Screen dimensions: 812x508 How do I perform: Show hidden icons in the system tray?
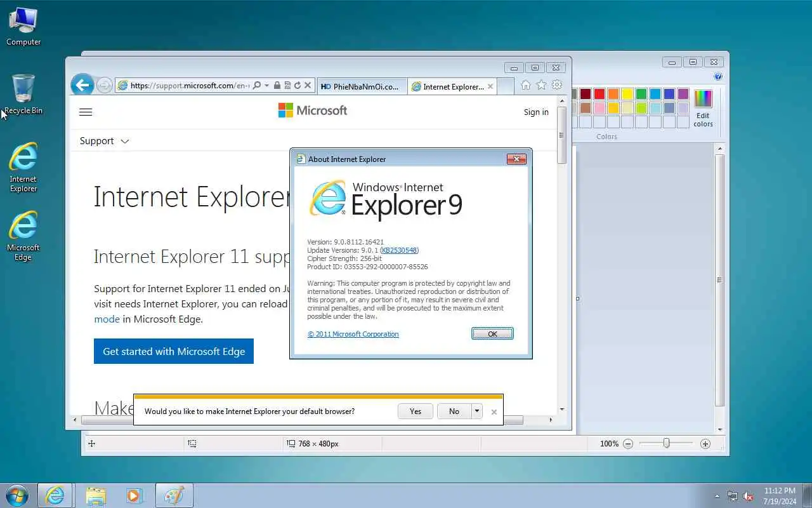pos(717,496)
